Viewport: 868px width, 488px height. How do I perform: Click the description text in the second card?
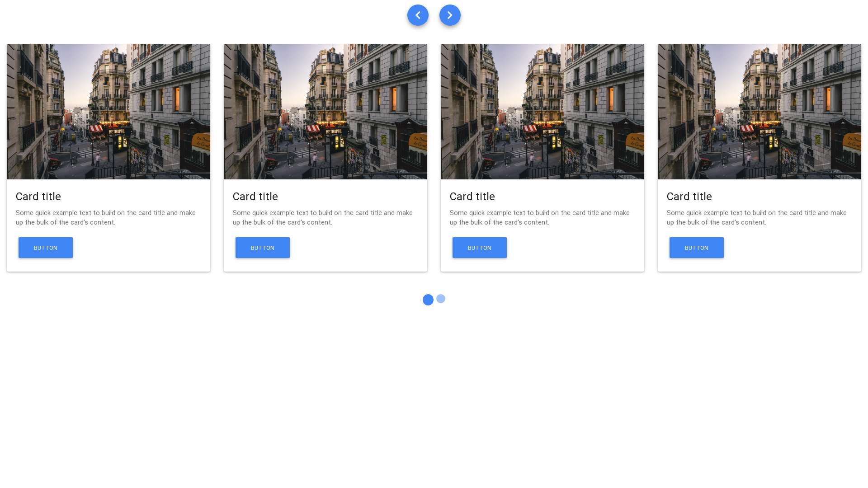[323, 217]
